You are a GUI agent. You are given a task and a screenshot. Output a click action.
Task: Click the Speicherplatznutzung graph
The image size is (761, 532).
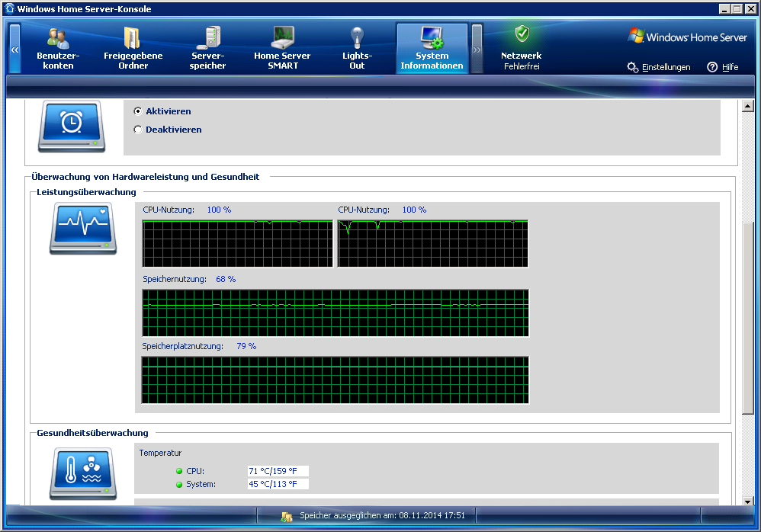(x=336, y=380)
